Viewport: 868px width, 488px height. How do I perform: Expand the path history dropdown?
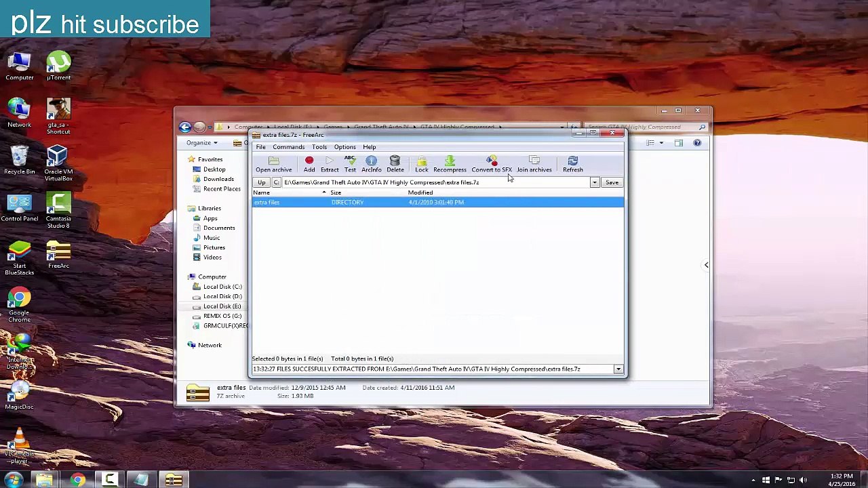click(x=595, y=182)
